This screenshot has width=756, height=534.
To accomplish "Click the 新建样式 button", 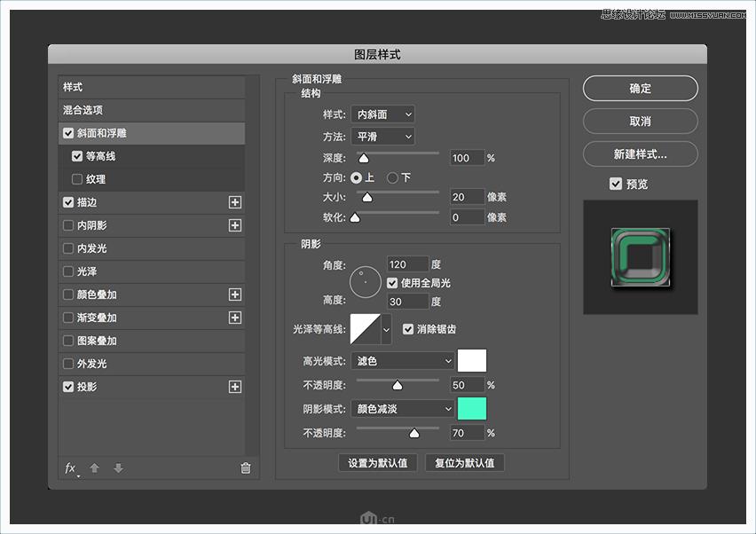I will pos(640,153).
